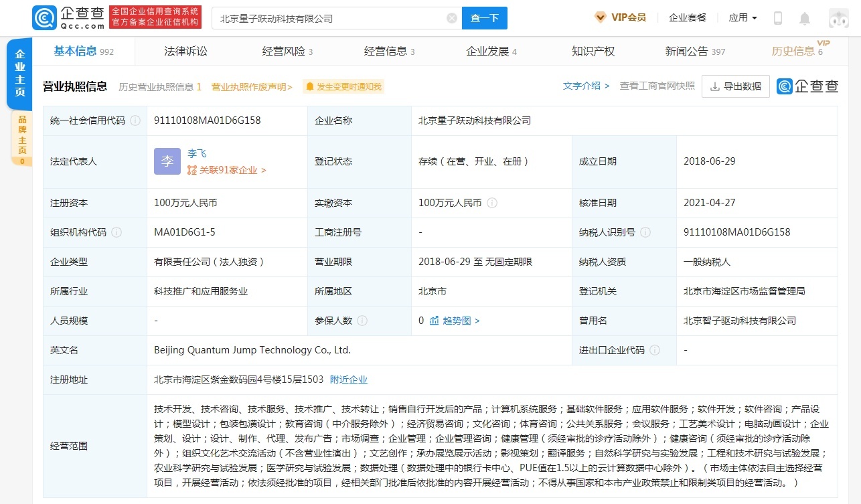Click the 李 avatar badge
Screen dimensions: 861x504
(x=167, y=161)
